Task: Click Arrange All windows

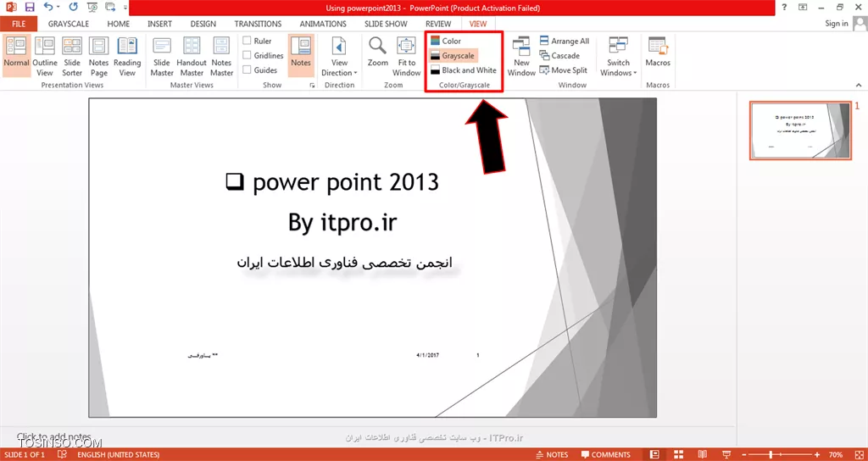Action: click(565, 41)
